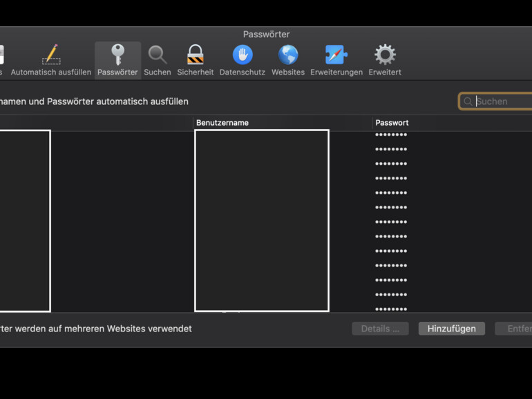Switch to Sicherheit tab label
This screenshot has width=532, height=399.
pyautogui.click(x=196, y=72)
